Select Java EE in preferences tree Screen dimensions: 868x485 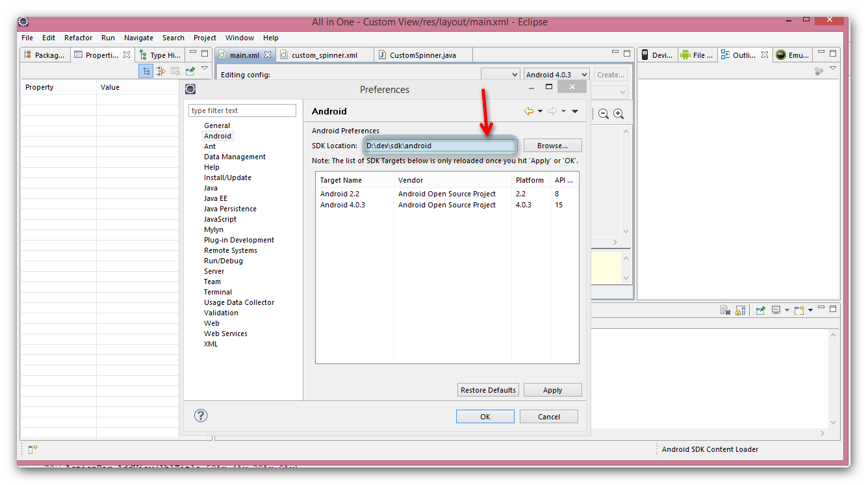216,198
